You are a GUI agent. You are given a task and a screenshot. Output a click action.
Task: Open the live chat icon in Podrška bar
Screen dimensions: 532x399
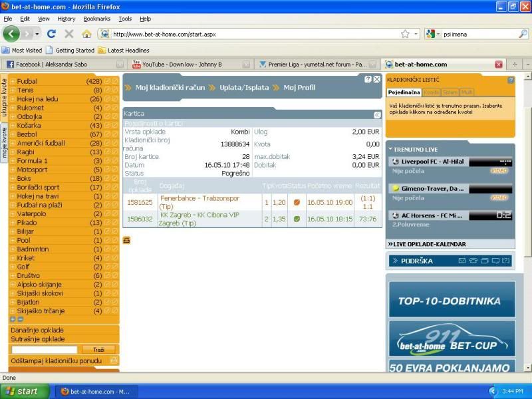point(496,261)
